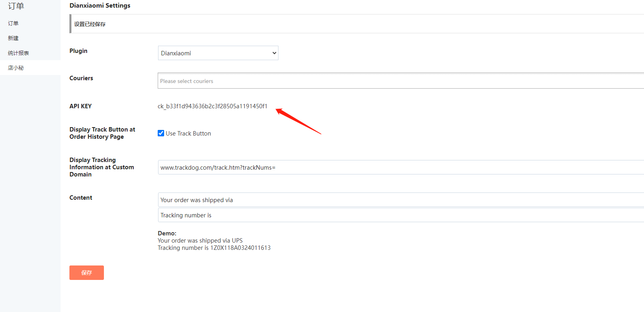Focus the 'Tracking number is' field
The image size is (644, 312).
401,215
